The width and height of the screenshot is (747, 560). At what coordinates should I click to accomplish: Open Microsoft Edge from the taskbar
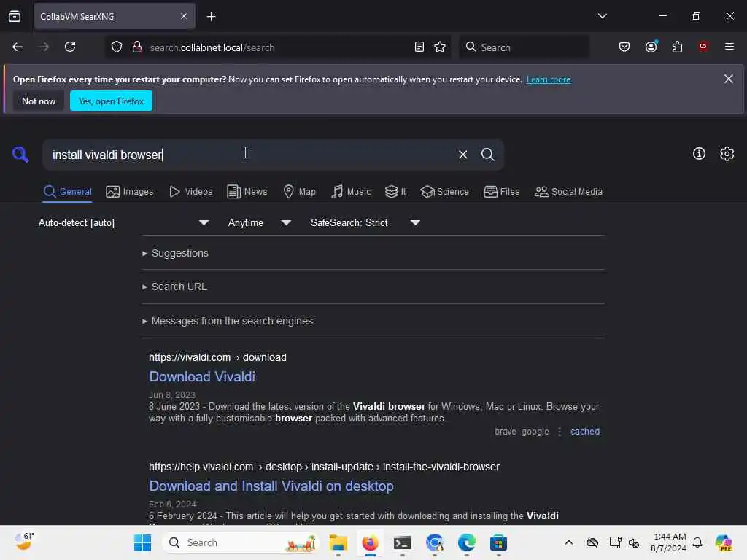click(x=466, y=542)
